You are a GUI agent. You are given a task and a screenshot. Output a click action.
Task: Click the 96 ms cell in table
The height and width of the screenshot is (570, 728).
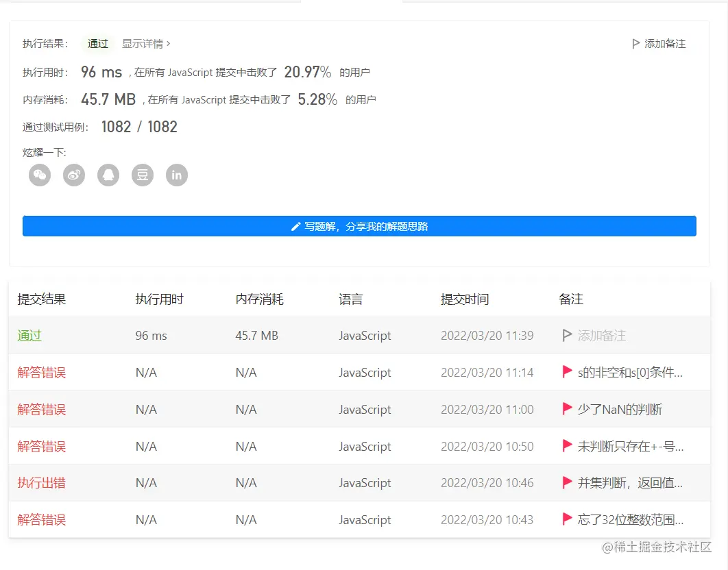click(151, 336)
